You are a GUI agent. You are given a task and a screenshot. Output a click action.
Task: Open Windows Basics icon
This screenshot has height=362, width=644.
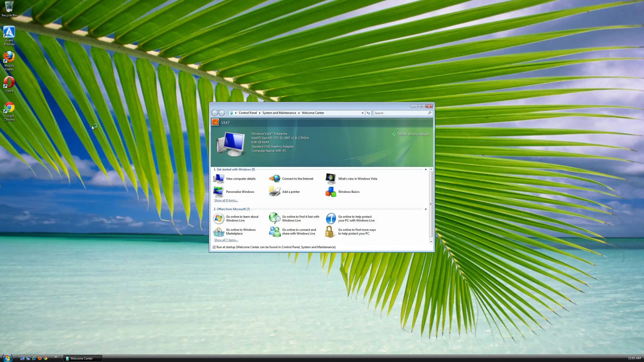(x=331, y=192)
